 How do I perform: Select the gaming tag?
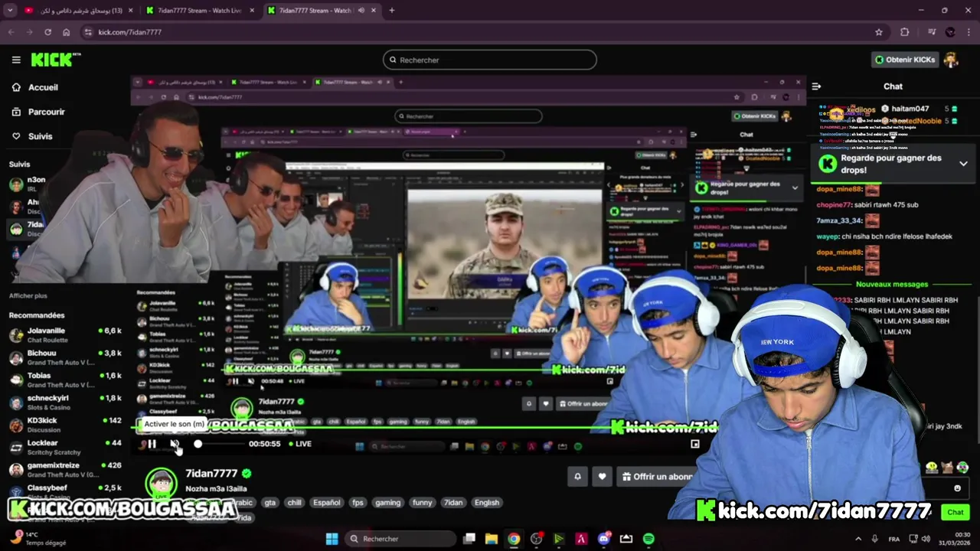pyautogui.click(x=388, y=503)
